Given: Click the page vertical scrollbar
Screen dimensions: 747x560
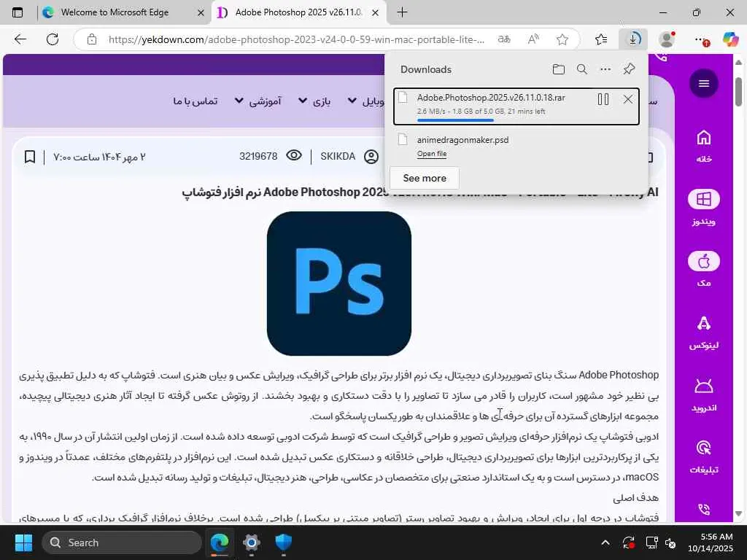Looking at the screenshot, I should point(738,92).
